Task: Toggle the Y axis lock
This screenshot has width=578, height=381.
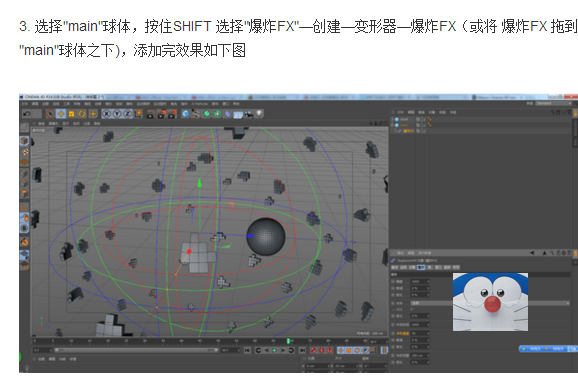Action: point(117,114)
